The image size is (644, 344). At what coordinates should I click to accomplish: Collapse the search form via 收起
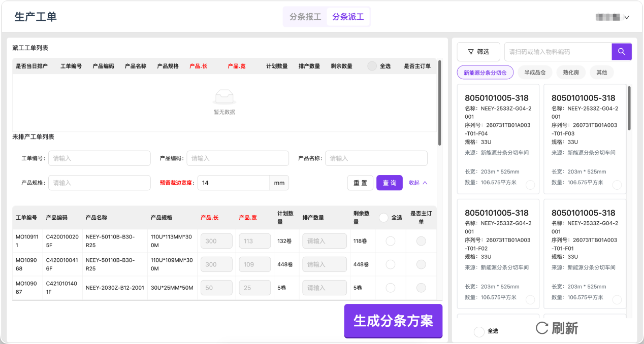pyautogui.click(x=418, y=183)
